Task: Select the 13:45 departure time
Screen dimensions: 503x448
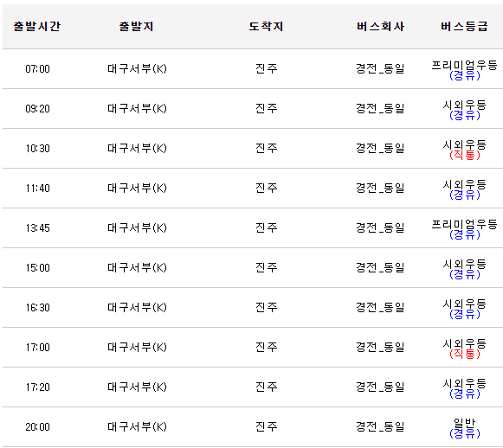Action: [x=37, y=227]
